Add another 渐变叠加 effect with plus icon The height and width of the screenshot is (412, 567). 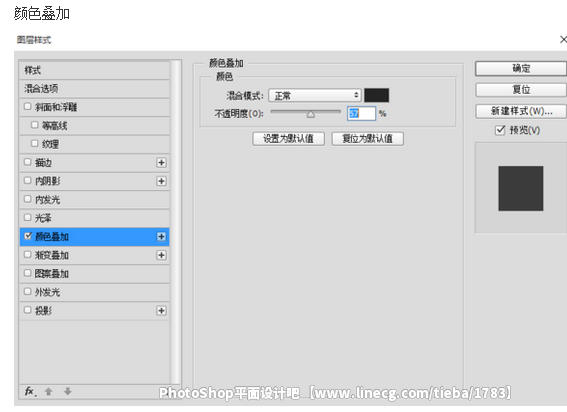[161, 255]
